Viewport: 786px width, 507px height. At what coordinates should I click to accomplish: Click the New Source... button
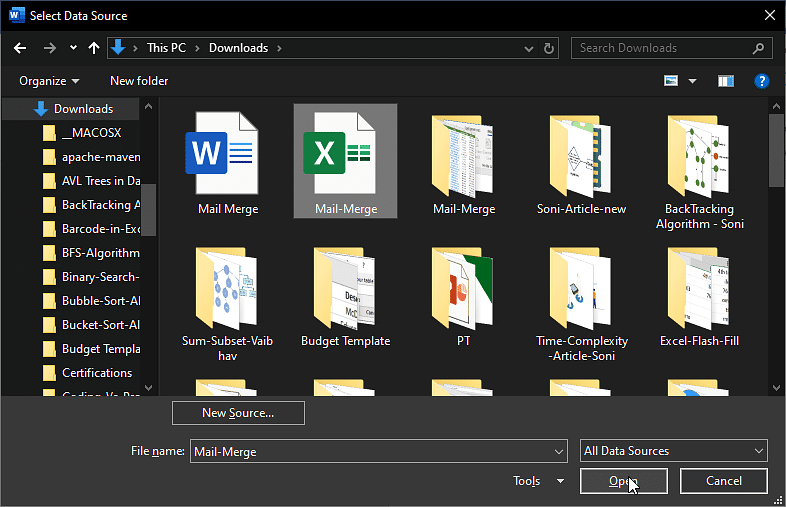tap(238, 413)
